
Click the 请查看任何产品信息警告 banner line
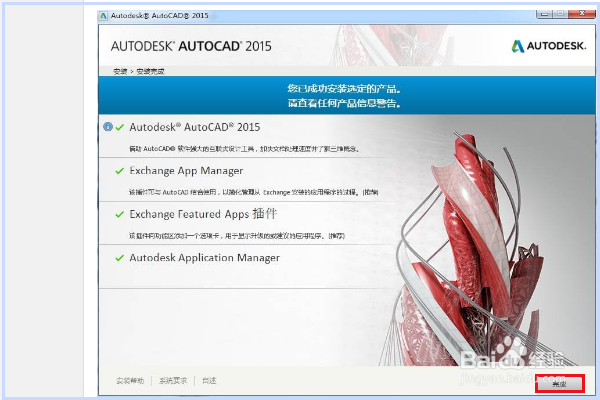click(344, 103)
